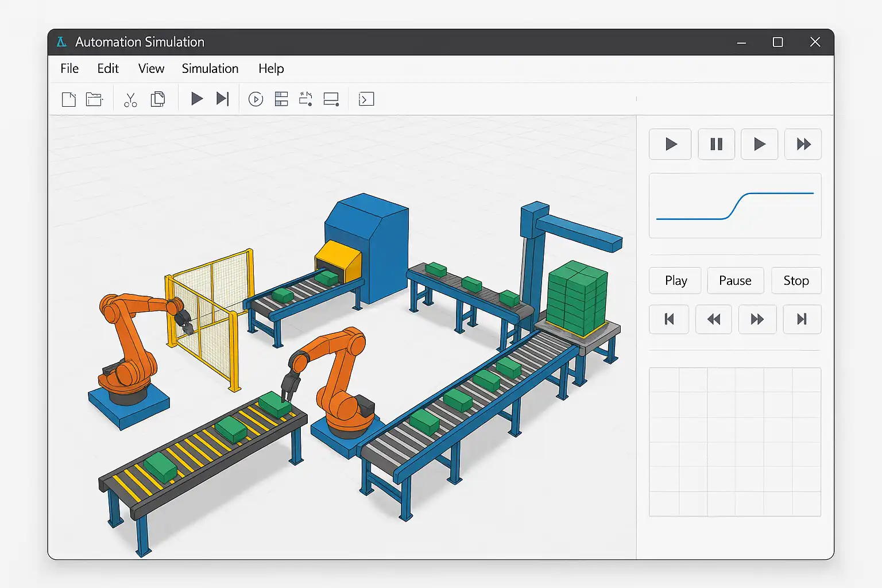Open the Simulation menu
The width and height of the screenshot is (882, 588).
point(210,68)
